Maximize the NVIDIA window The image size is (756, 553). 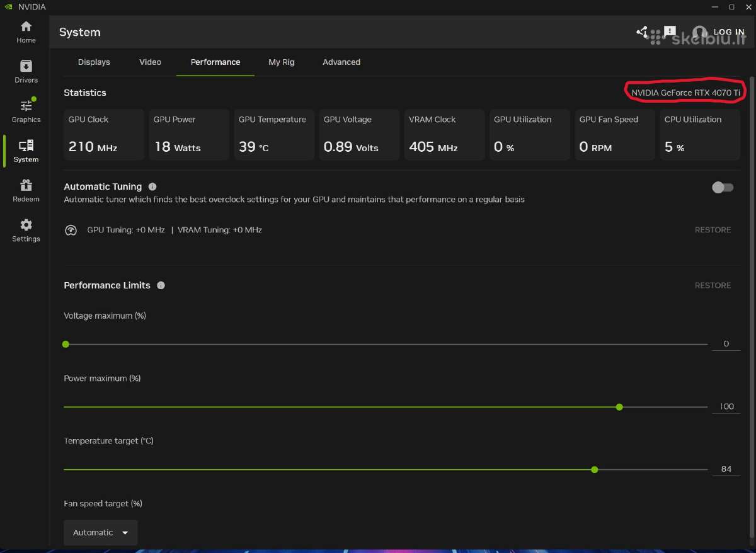pos(731,7)
